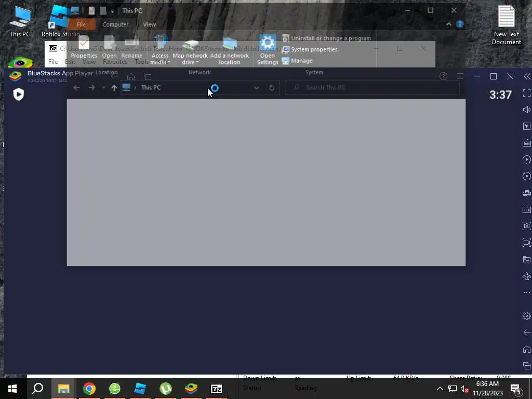Open the View menu in 7-Zip
This screenshot has width=532, height=399.
(89, 62)
